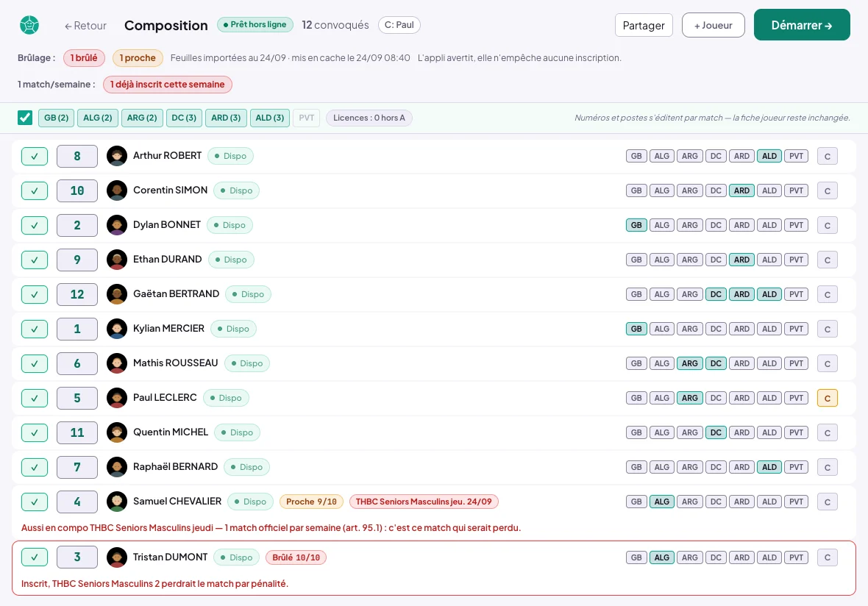The height and width of the screenshot is (606, 868).
Task: Toggle ALG position for Samuel CHEVALIER
Action: tap(661, 502)
